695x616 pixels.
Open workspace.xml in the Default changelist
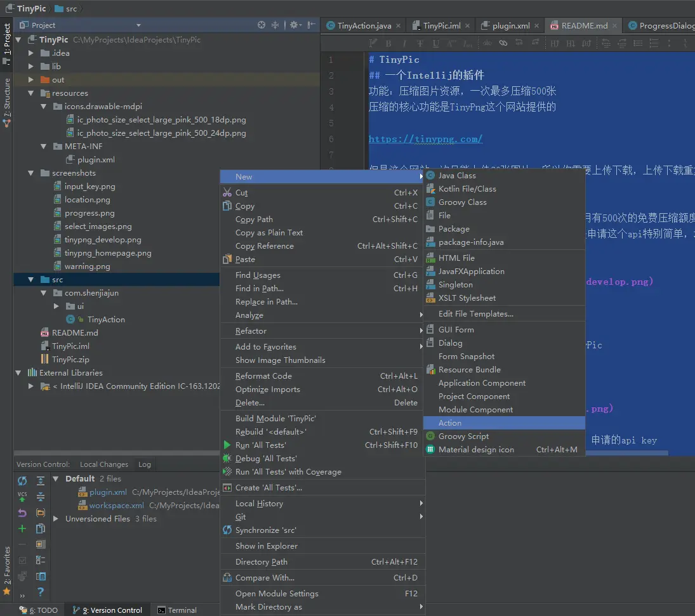(116, 506)
